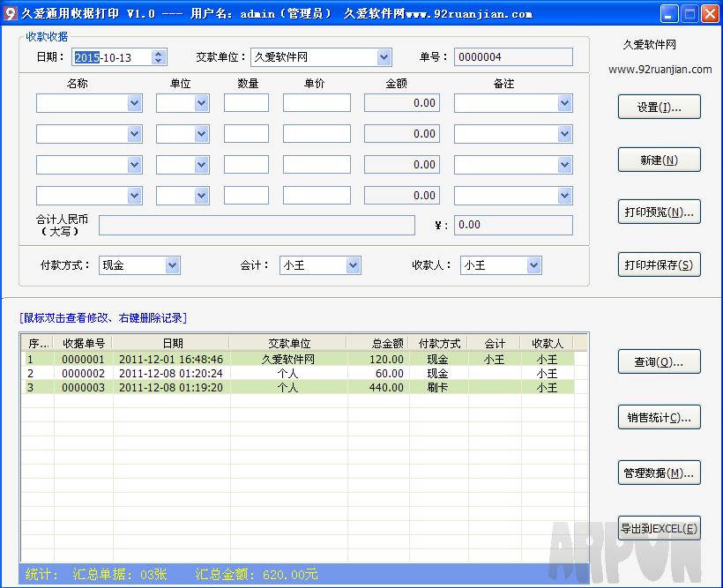Select receipt record 0000003 with 刷卡 payment
723x588 pixels.
pos(83,388)
